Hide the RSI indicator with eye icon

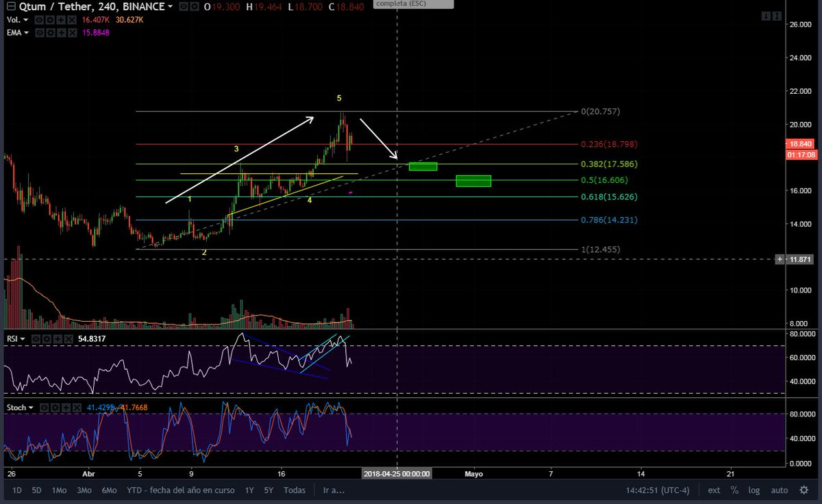click(36, 339)
